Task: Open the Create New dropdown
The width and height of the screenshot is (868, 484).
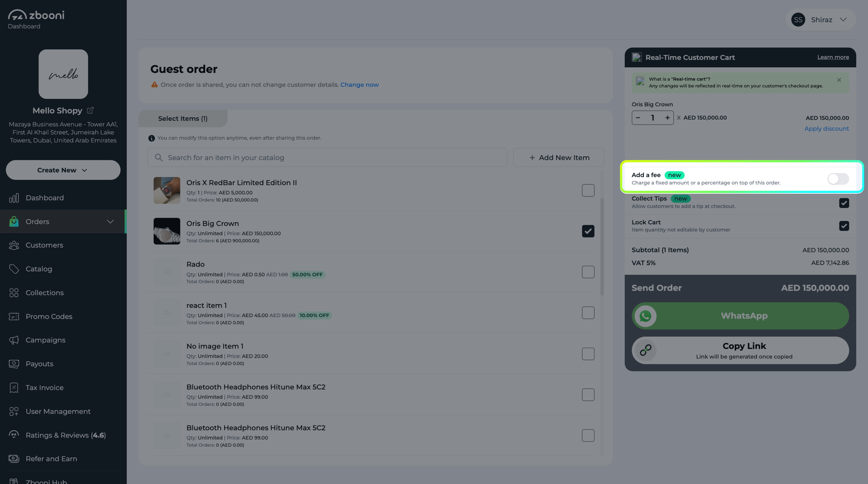Action: click(63, 170)
